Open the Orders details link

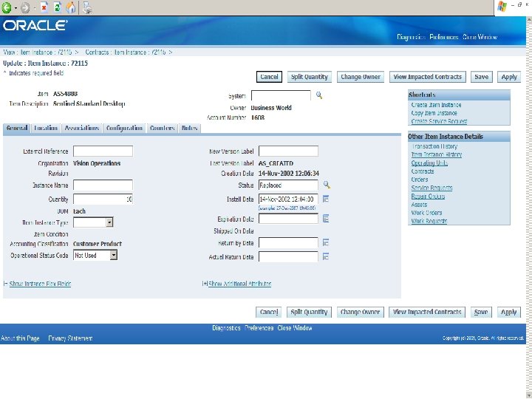(420, 180)
